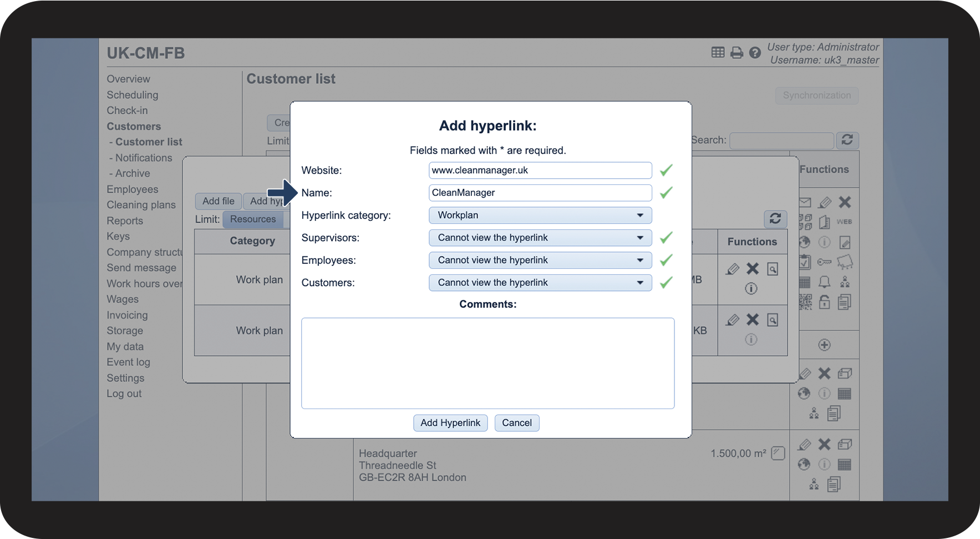The image size is (980, 539).
Task: Delete the file row ending in MB
Action: (753, 269)
